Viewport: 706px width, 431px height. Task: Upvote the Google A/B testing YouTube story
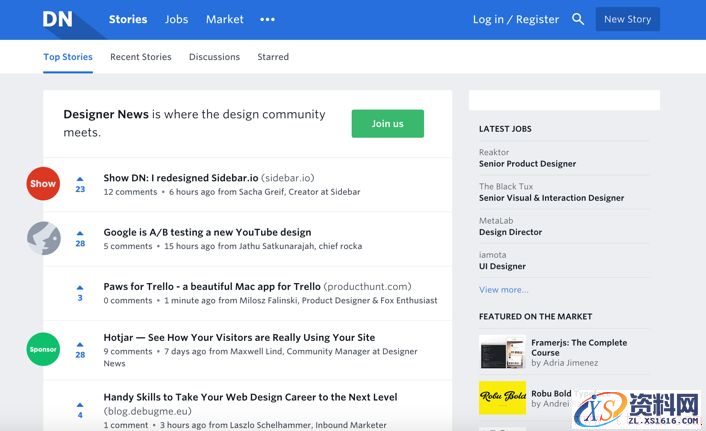click(x=80, y=233)
